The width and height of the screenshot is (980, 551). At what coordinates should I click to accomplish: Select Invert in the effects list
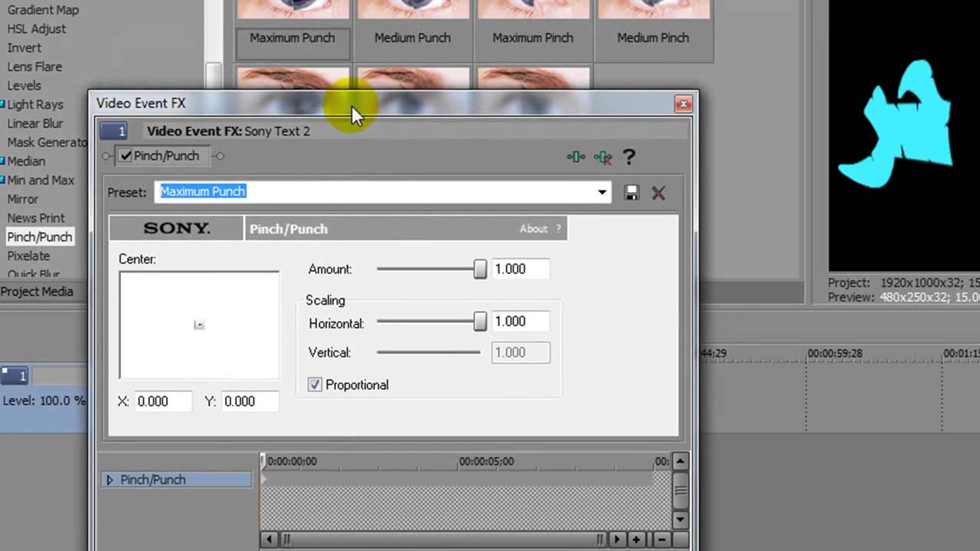[24, 47]
